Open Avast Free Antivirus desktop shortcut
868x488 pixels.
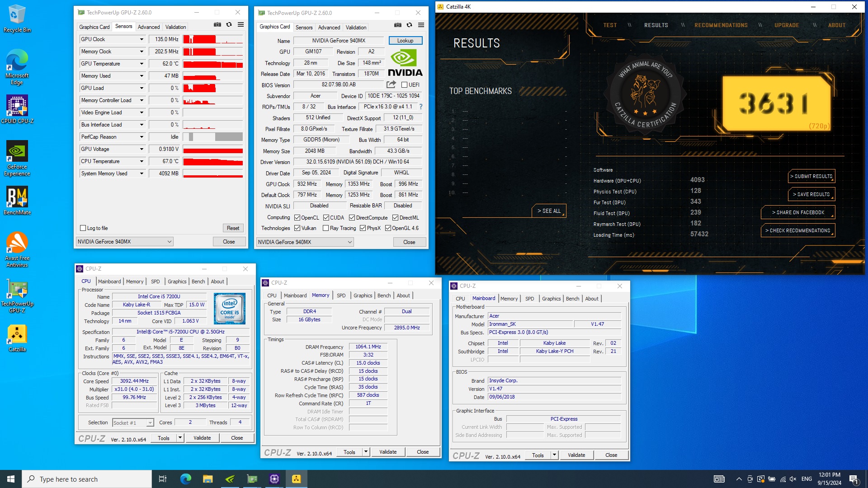coord(17,249)
